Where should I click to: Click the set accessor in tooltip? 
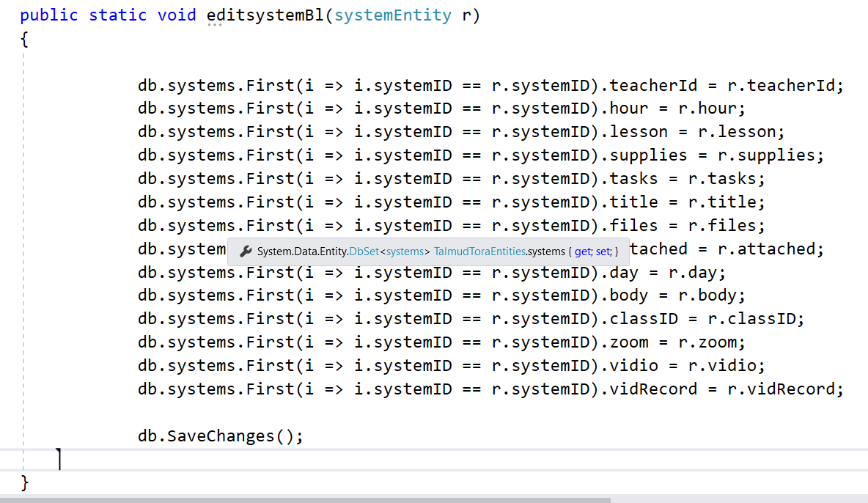(x=603, y=251)
